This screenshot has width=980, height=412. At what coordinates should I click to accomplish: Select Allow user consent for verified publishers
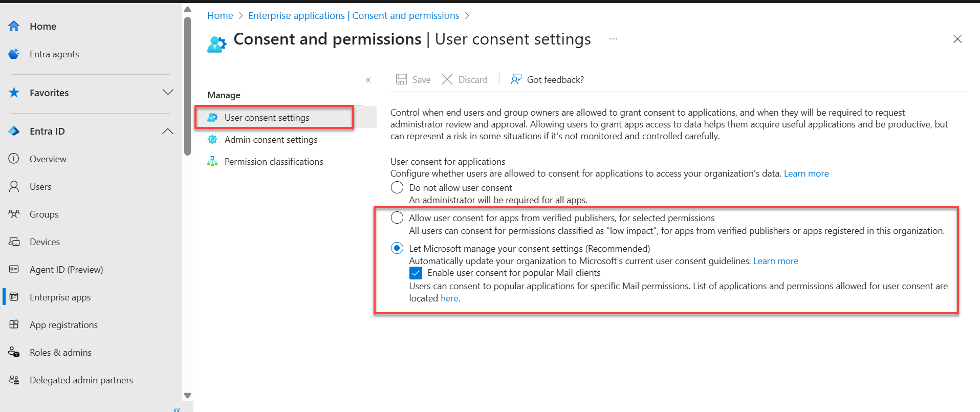(x=397, y=218)
